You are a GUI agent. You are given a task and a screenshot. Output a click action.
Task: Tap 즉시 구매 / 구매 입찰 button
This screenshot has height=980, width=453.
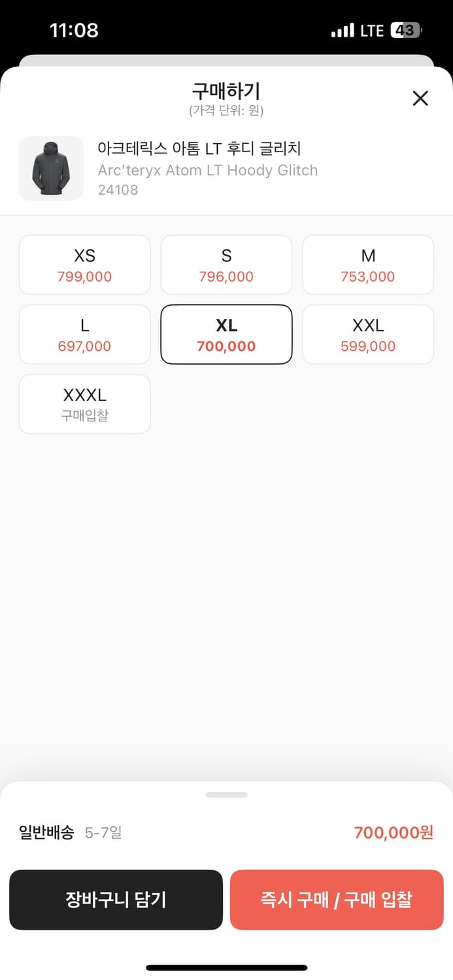337,900
